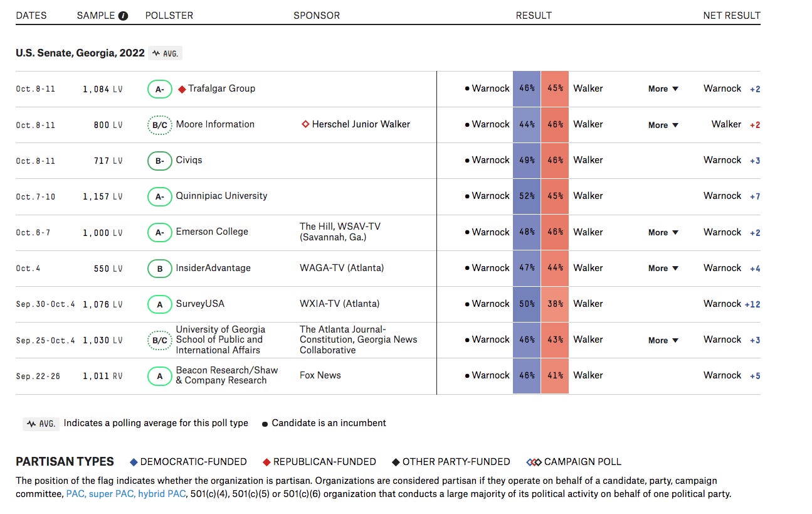Click the black Other party-funded legend diamond
The height and width of the screenshot is (514, 812).
point(396,462)
